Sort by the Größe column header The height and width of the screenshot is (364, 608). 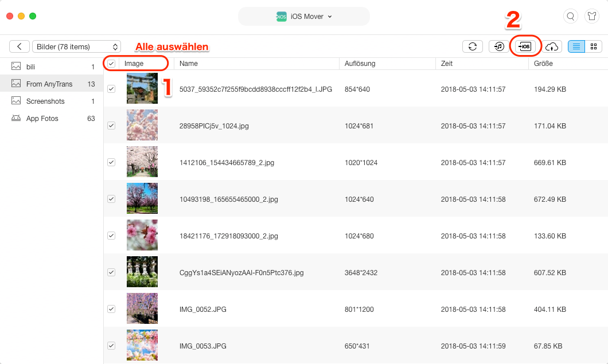pyautogui.click(x=568, y=64)
